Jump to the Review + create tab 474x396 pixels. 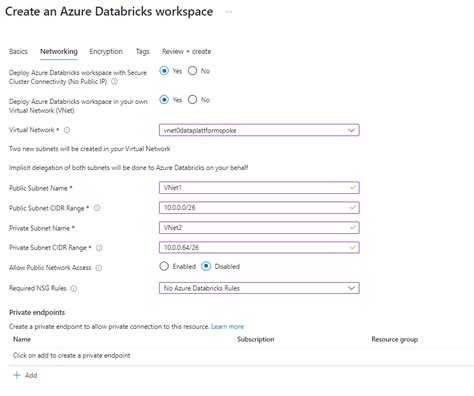pos(186,51)
